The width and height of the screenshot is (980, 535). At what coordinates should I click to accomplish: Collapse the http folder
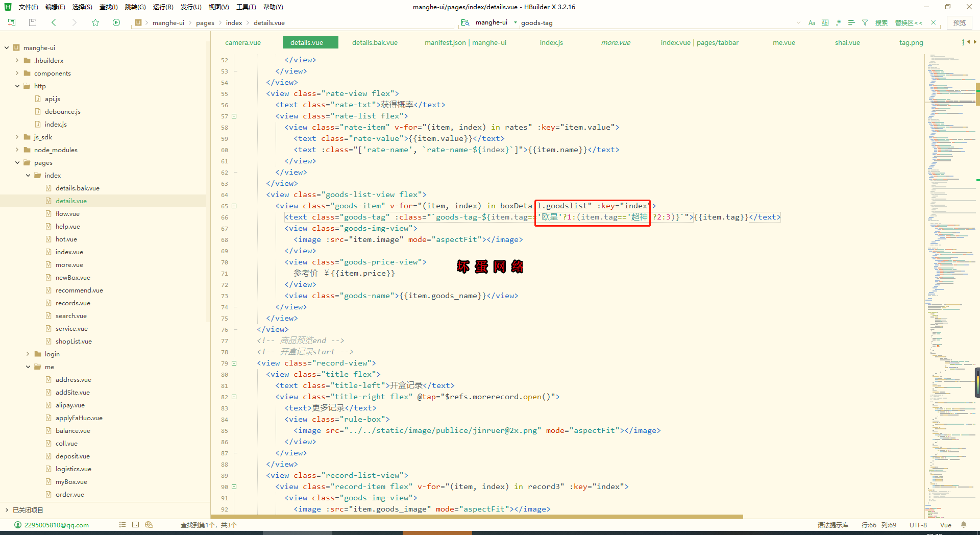(x=17, y=86)
